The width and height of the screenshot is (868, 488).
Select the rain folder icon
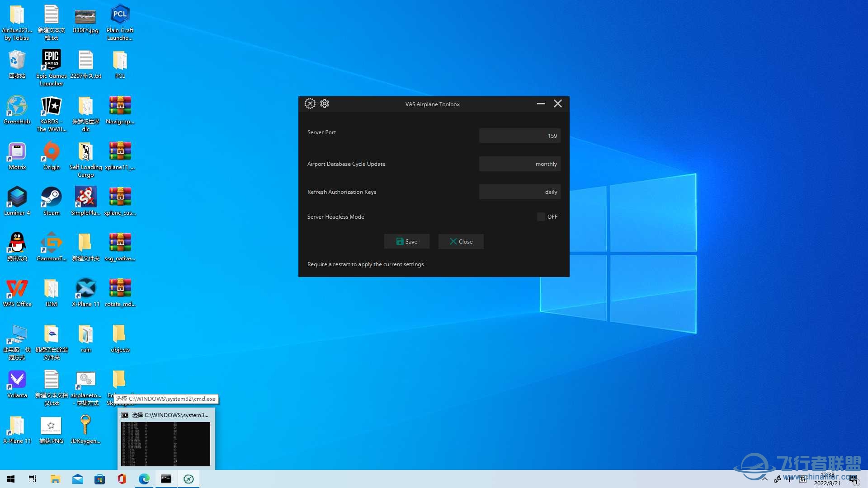pos(85,338)
